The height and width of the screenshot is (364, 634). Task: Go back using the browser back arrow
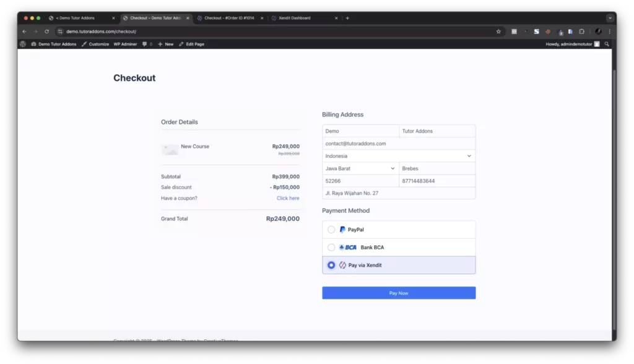[24, 32]
